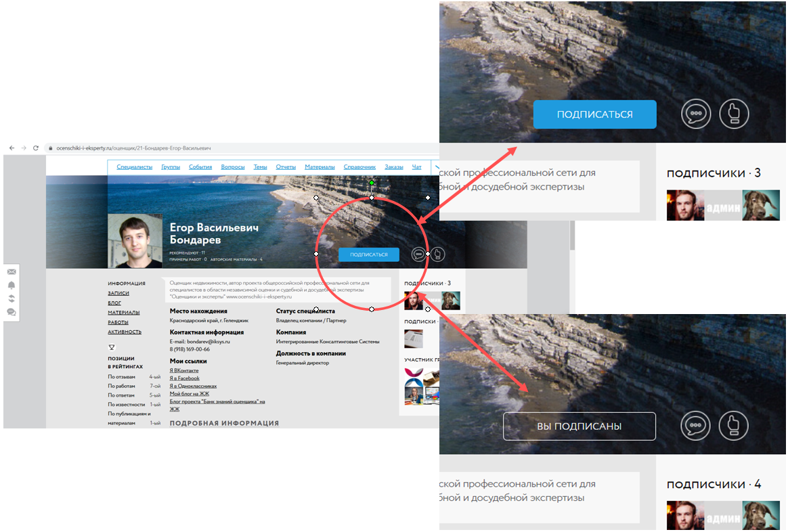Click the e-mail bondarev@iksys.ru
The height and width of the screenshot is (532, 788).
(x=209, y=342)
